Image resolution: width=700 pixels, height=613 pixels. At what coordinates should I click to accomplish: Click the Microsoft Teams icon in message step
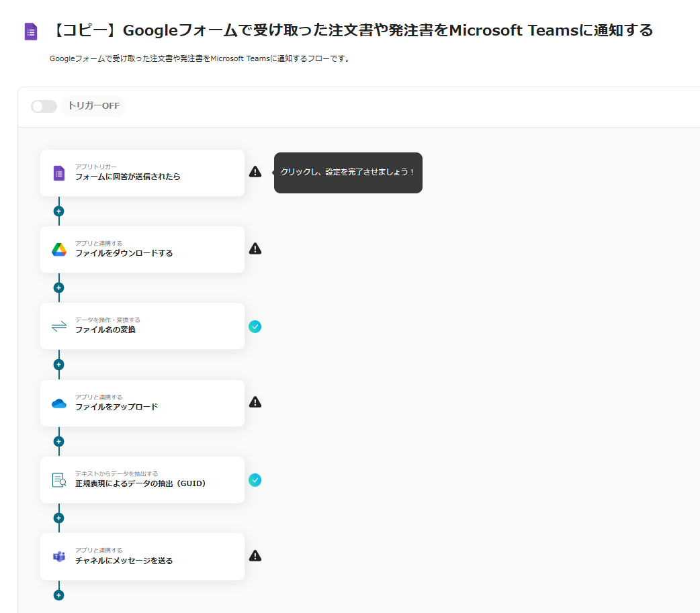(x=59, y=557)
